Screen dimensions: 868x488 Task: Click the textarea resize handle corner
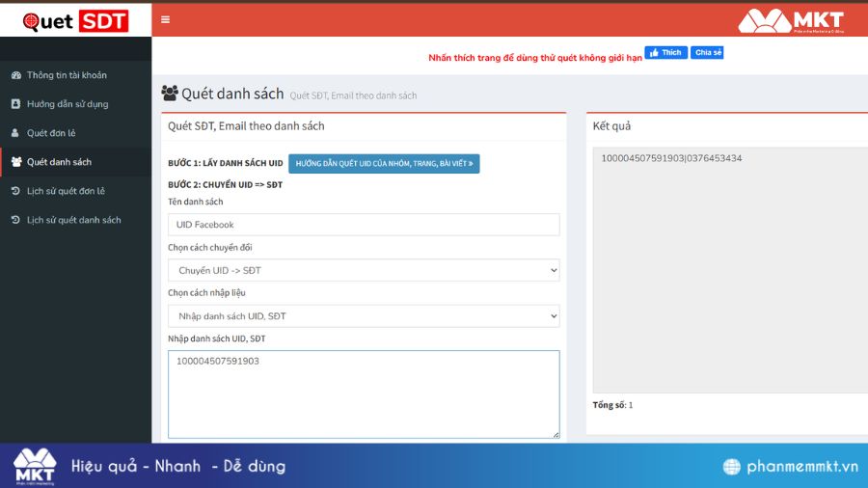(x=556, y=435)
